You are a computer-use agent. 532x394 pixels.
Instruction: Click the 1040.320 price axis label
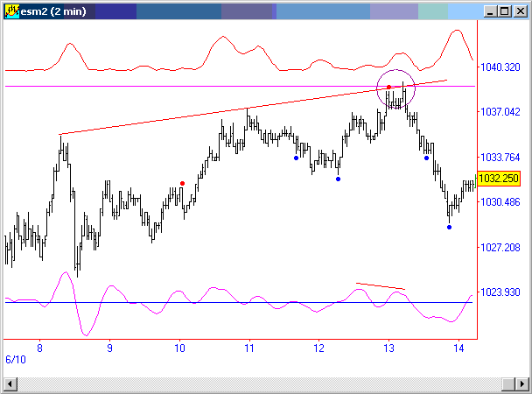[501, 67]
